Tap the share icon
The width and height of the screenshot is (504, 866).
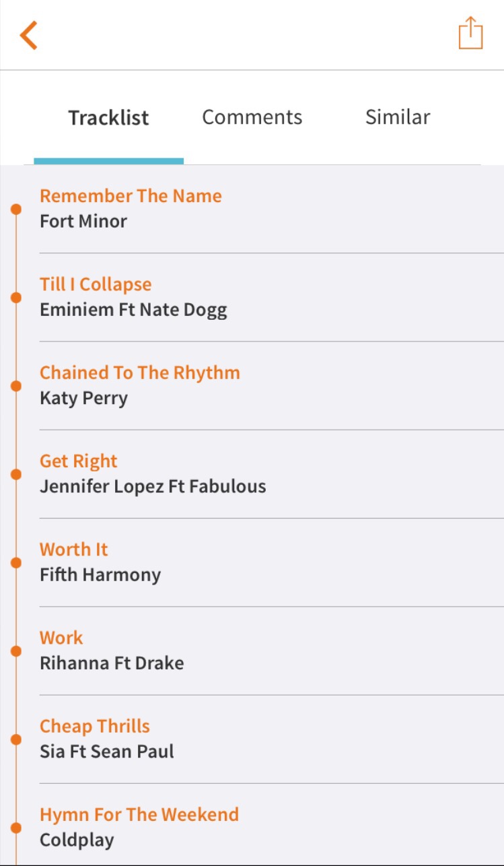pos(470,33)
